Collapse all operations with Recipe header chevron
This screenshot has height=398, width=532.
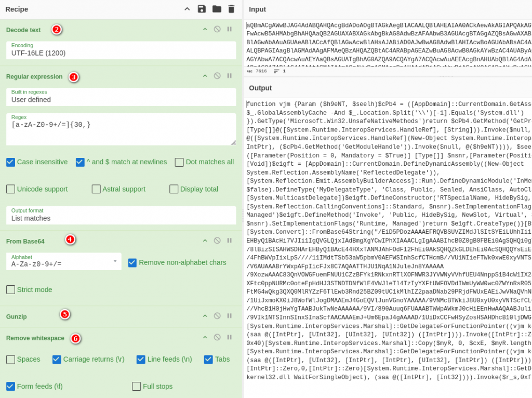(x=187, y=9)
